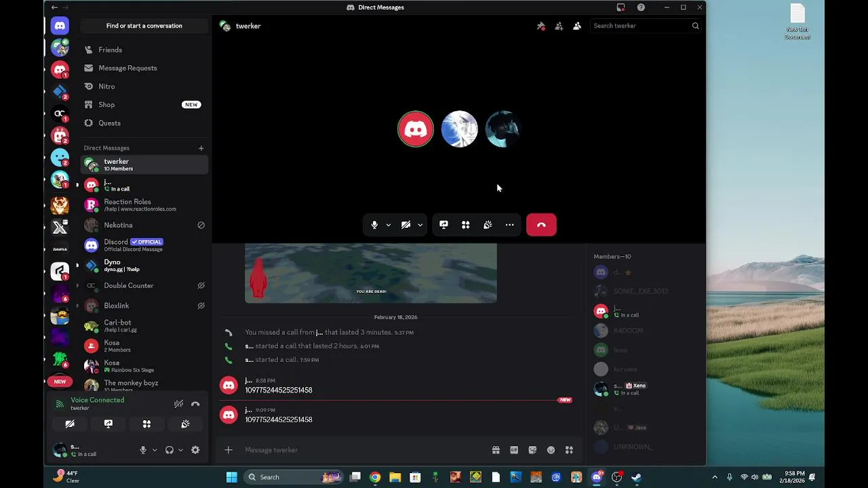Screen dimensions: 868x488
Task: Open Windows Start menu
Action: pyautogui.click(x=231, y=477)
